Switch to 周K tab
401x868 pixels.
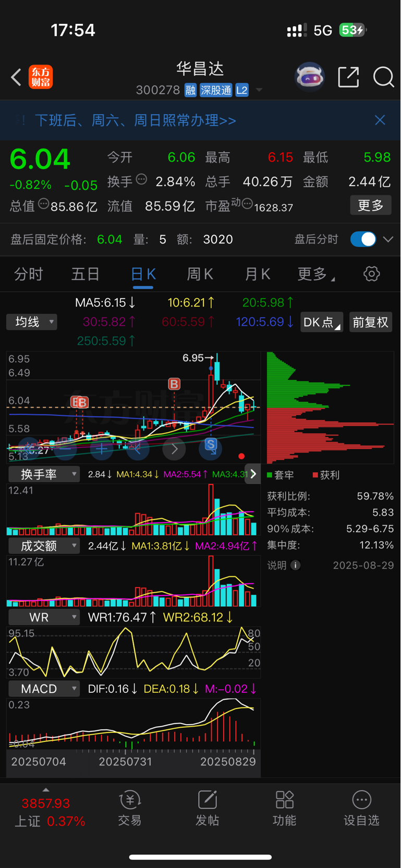coord(200,274)
